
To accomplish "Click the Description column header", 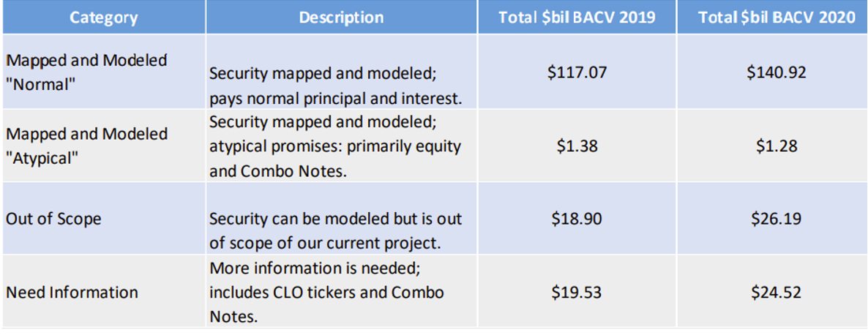I will coord(341,18).
